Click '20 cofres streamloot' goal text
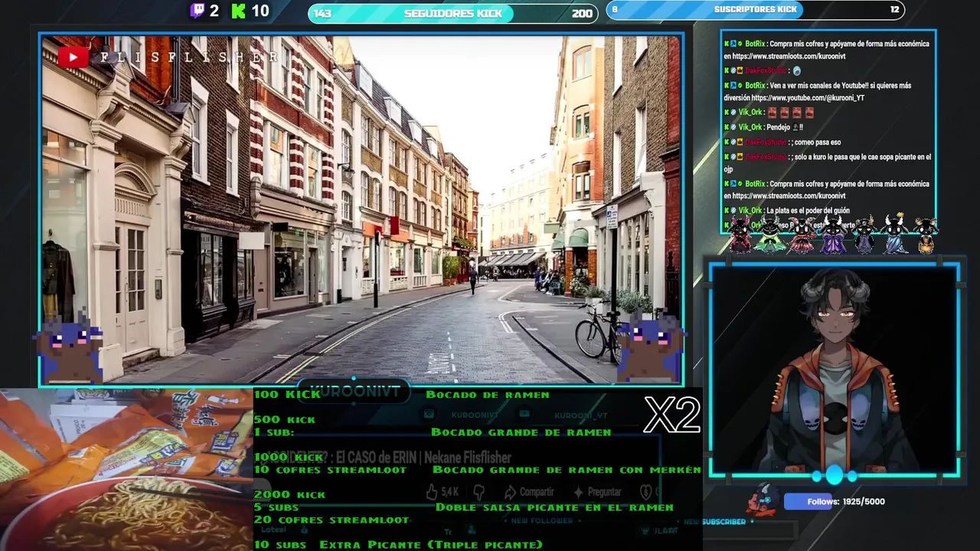The image size is (980, 551). (x=332, y=520)
